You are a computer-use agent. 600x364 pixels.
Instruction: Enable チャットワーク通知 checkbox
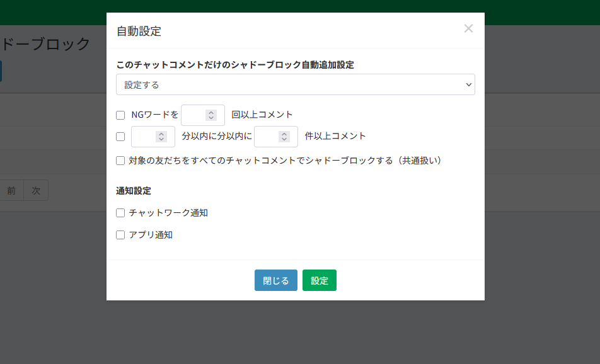[x=120, y=213]
